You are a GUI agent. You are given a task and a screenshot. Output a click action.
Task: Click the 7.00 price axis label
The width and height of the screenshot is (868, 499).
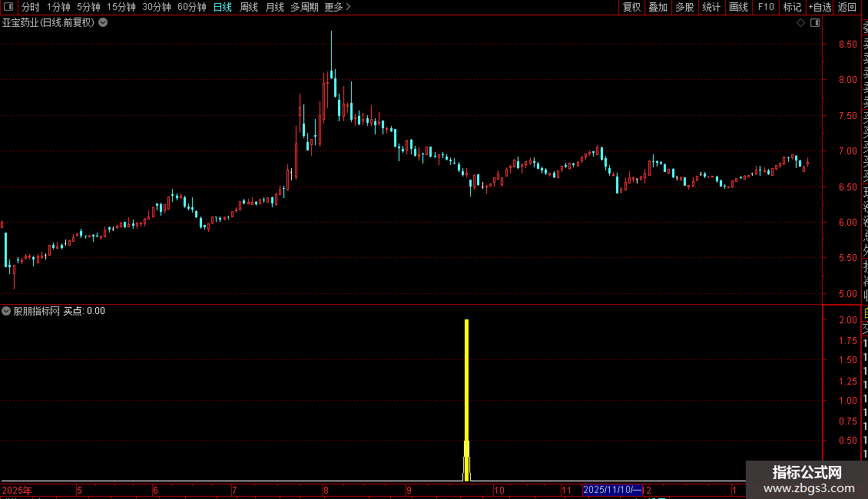click(x=847, y=151)
